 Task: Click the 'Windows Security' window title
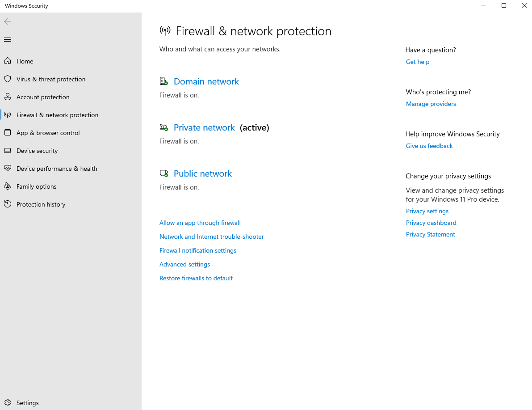tap(26, 6)
